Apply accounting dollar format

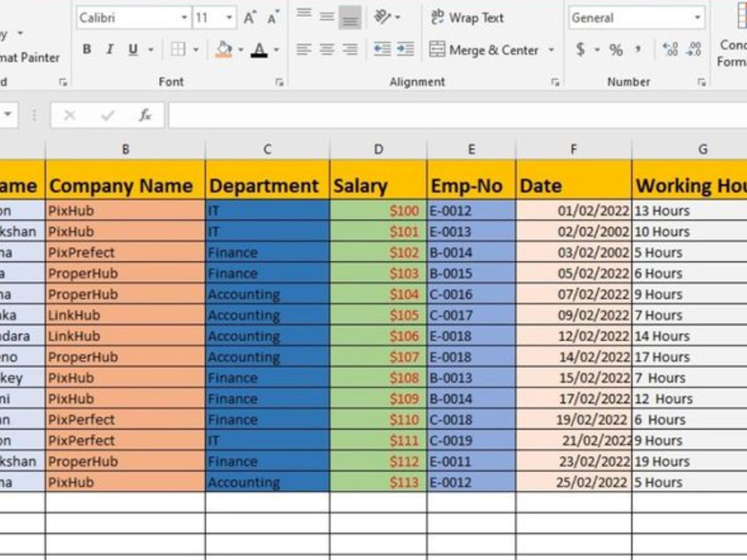coord(580,49)
